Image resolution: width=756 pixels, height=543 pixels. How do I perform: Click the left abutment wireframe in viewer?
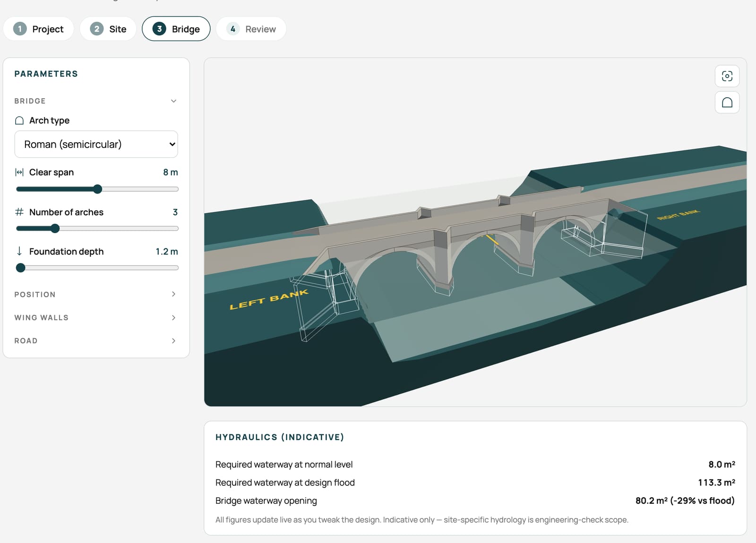325,300
